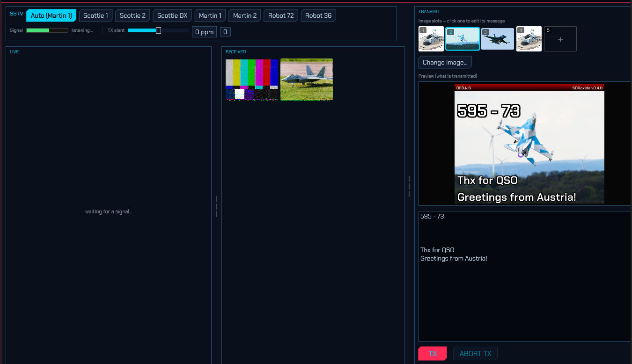Click the transmit preview image
The height and width of the screenshot is (364, 632).
[x=529, y=144]
